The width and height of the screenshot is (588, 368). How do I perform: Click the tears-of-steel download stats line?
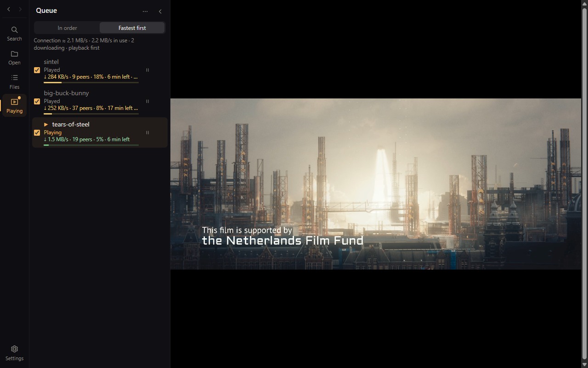click(x=87, y=139)
